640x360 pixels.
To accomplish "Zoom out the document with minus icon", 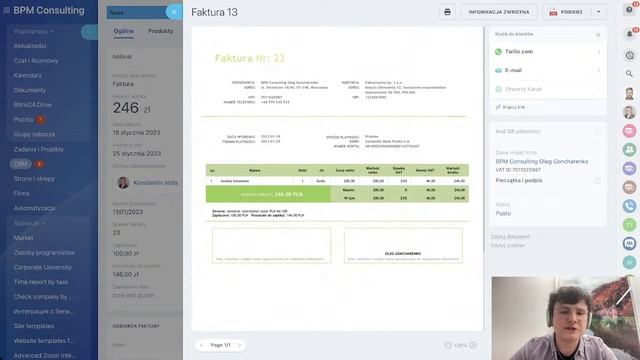I will pyautogui.click(x=448, y=345).
